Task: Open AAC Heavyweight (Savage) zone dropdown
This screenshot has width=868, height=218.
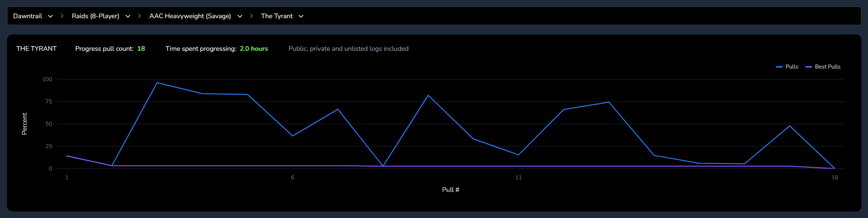Action: [196, 16]
